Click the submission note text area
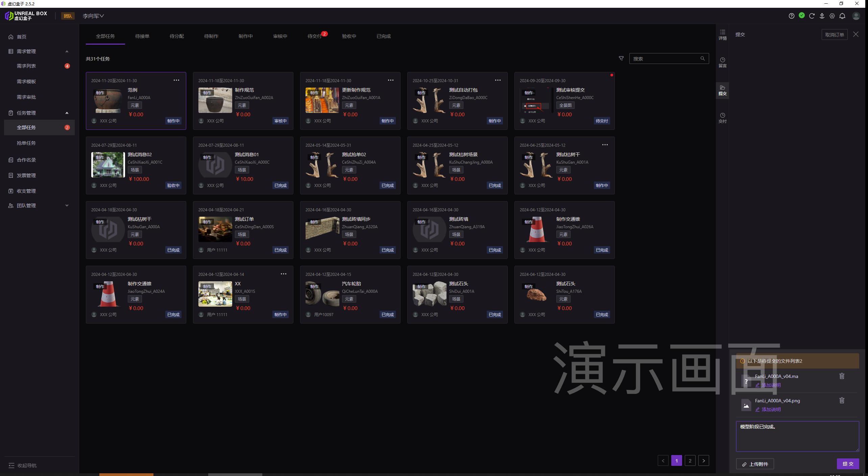This screenshot has height=476, width=868. pyautogui.click(x=797, y=436)
